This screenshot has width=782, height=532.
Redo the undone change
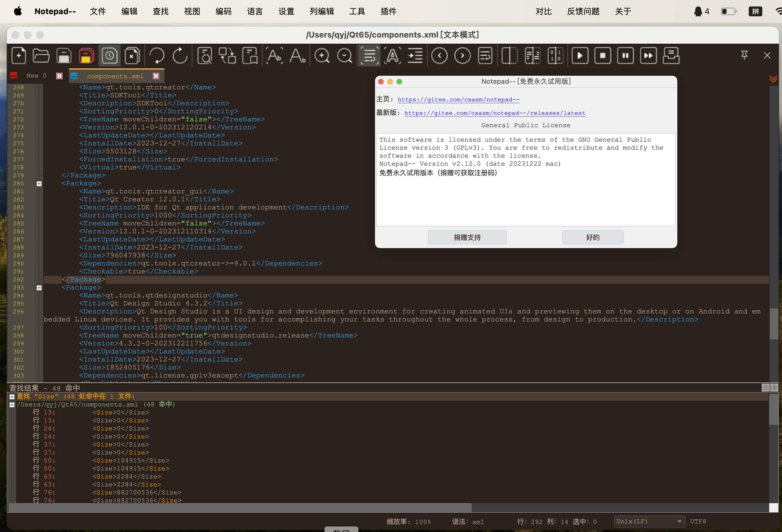point(180,55)
